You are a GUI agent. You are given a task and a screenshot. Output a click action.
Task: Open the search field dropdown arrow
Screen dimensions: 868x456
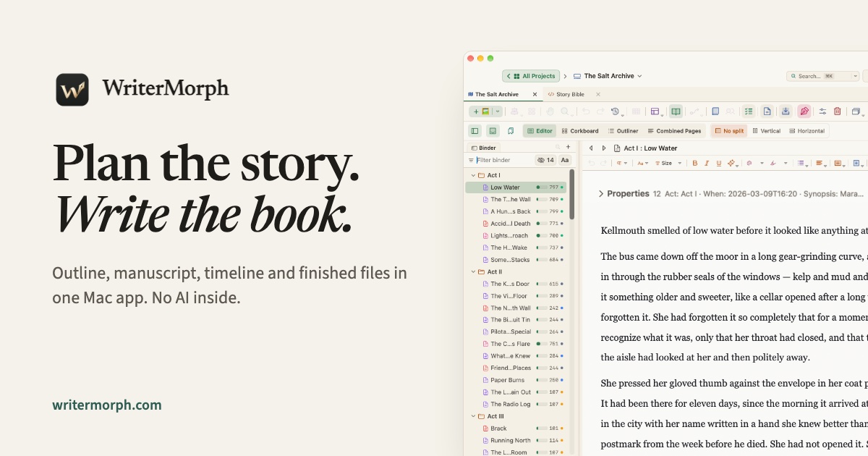coord(855,76)
